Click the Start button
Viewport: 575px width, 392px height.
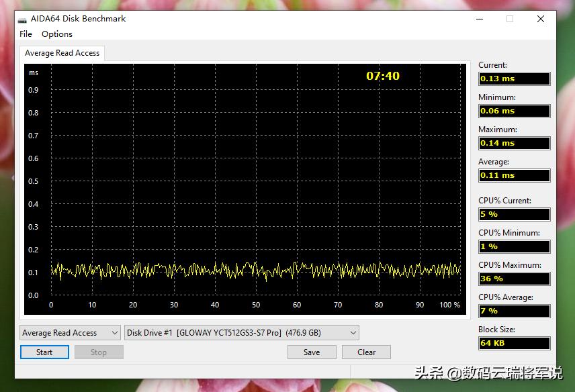[x=44, y=352]
